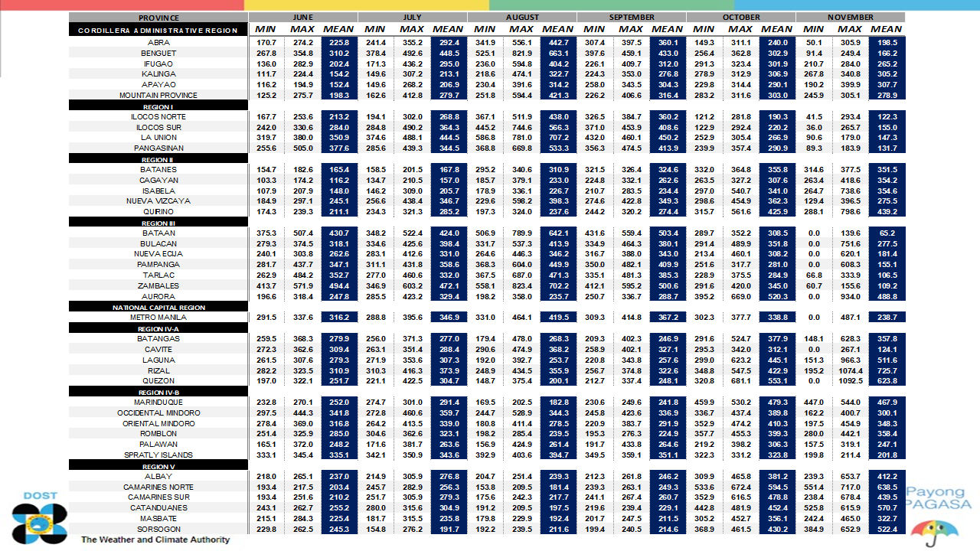This screenshot has height=551, width=980.
Task: Select the 'Payong PAGASA' wordmark text
Action: coord(937,498)
